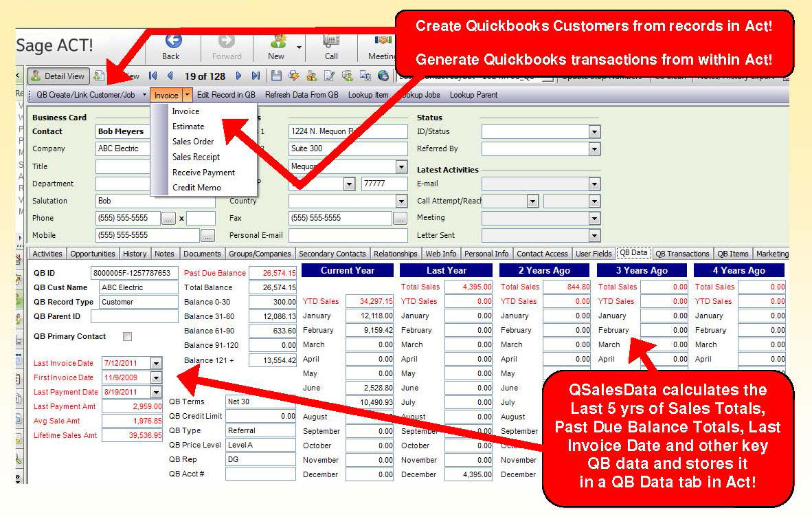
Task: Select Receive Payment menu entry
Action: (203, 173)
